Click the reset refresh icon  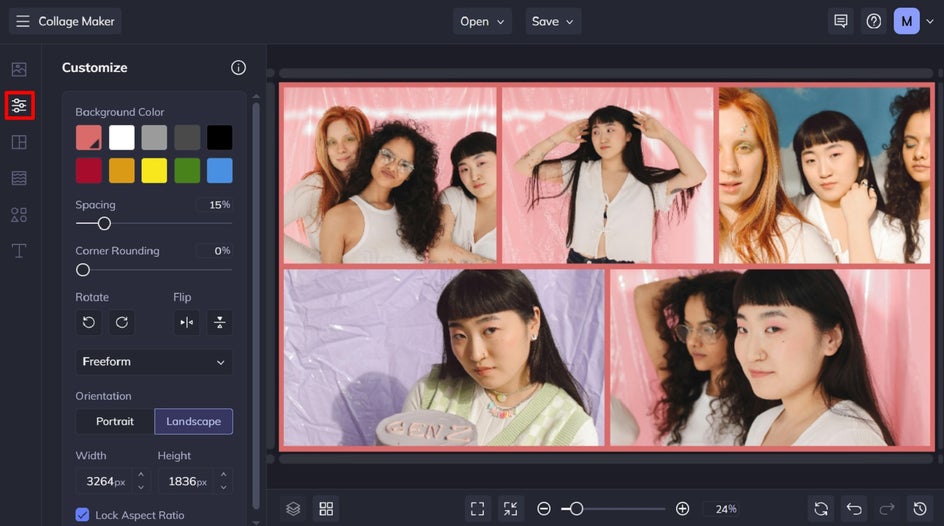tap(821, 509)
